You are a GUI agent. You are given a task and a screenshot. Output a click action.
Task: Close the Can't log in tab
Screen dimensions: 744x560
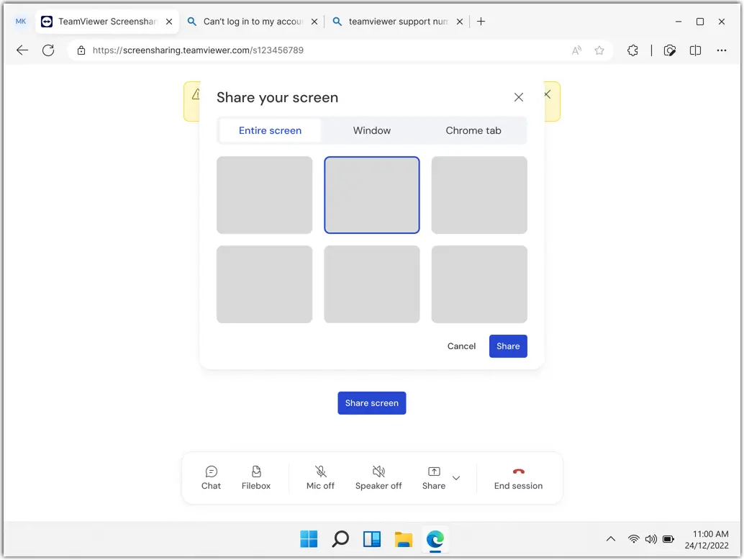[314, 22]
